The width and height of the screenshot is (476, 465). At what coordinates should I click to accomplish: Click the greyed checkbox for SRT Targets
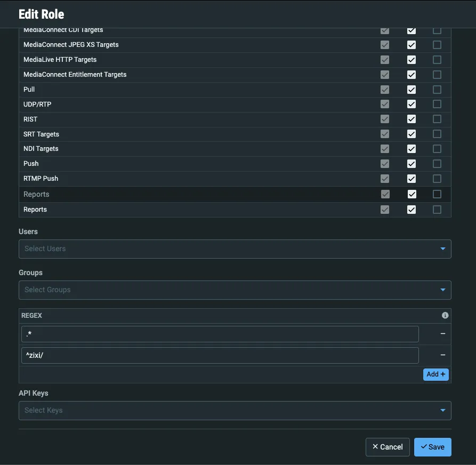[x=385, y=134]
